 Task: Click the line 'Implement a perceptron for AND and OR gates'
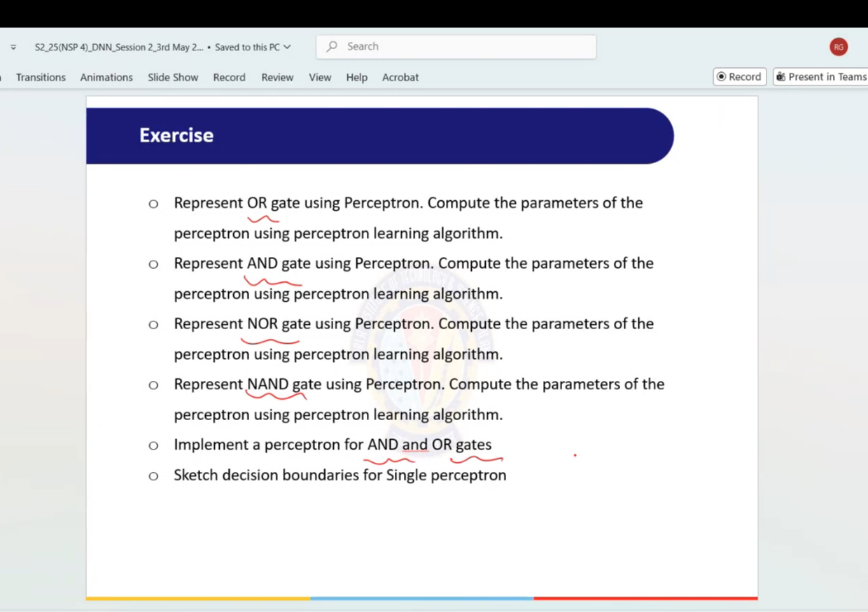pyautogui.click(x=332, y=445)
